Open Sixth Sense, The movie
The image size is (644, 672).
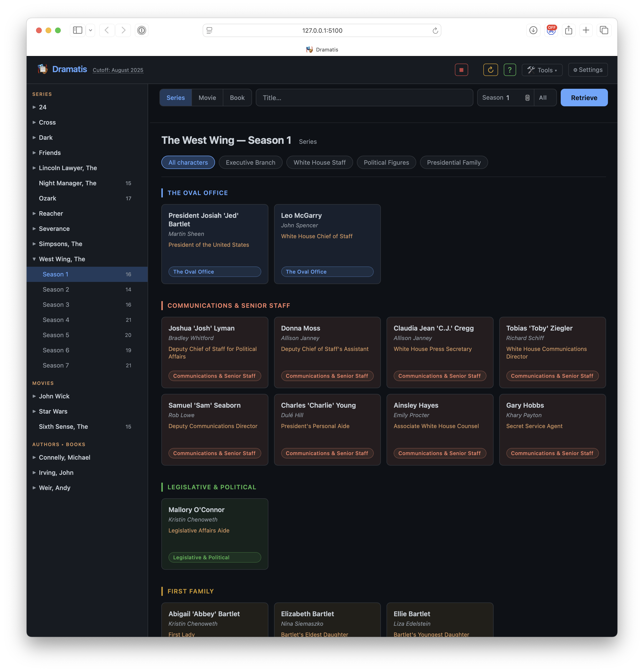(x=87, y=426)
